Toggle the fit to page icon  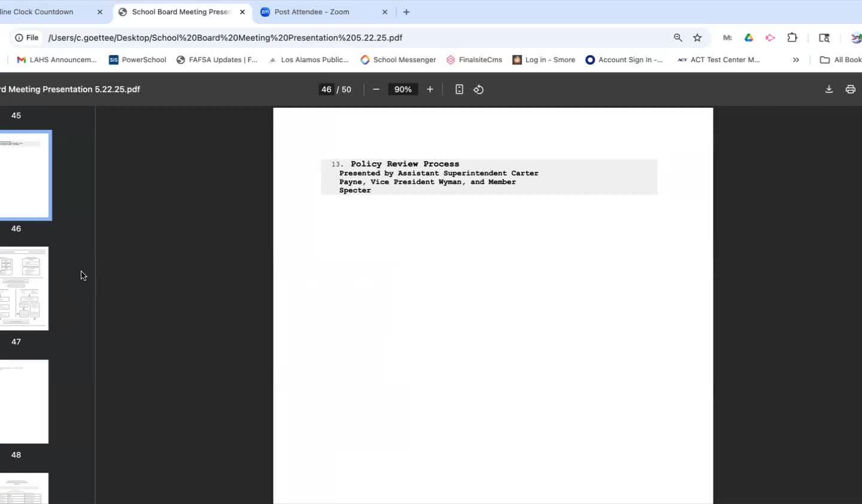459,89
